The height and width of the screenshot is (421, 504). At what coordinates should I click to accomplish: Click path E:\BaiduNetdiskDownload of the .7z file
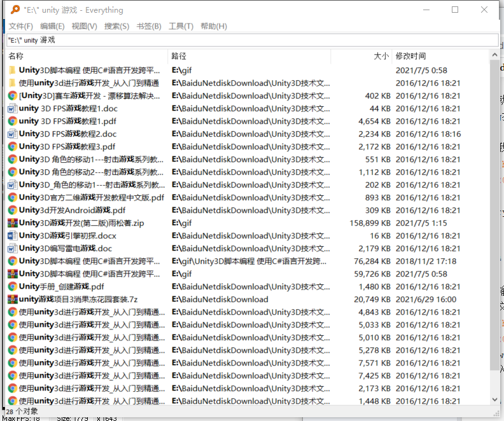[x=220, y=300]
